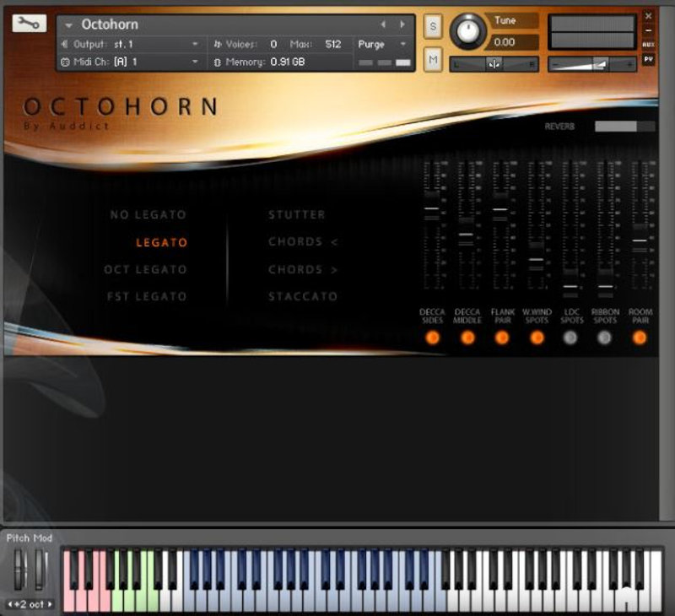This screenshot has width=675, height=616.
Task: Click the Midi Ch connector icon
Action: pyautogui.click(x=65, y=62)
